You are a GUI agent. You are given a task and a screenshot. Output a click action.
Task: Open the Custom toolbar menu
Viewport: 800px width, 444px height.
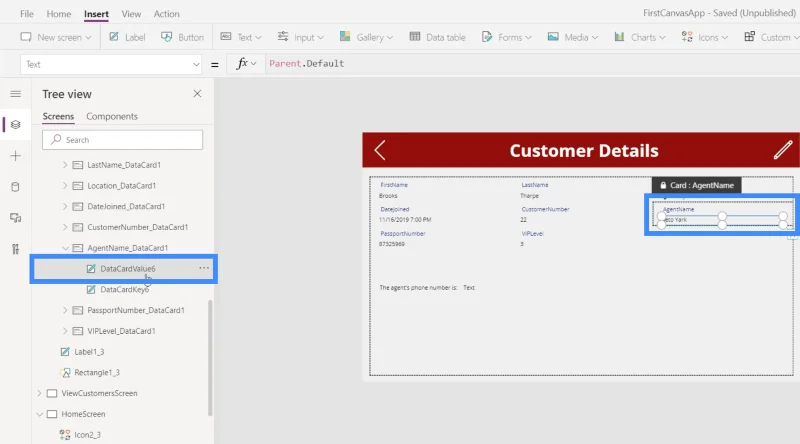click(770, 37)
